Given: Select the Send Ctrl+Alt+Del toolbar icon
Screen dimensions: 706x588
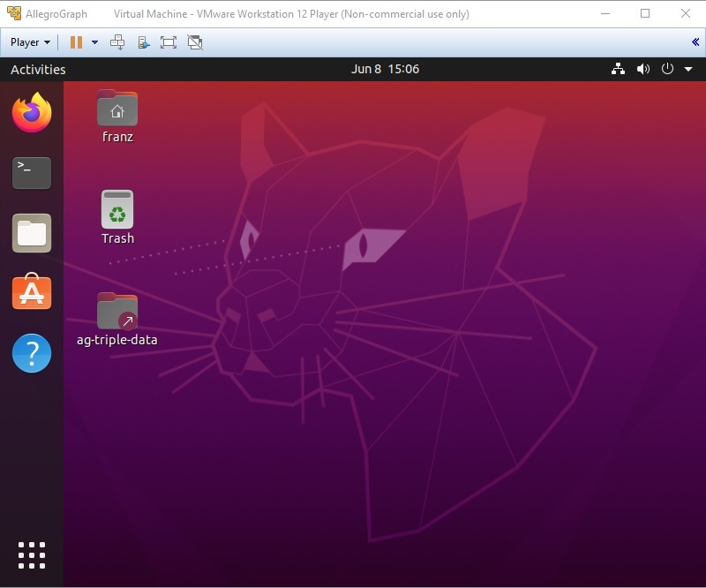Looking at the screenshot, I should pos(116,41).
